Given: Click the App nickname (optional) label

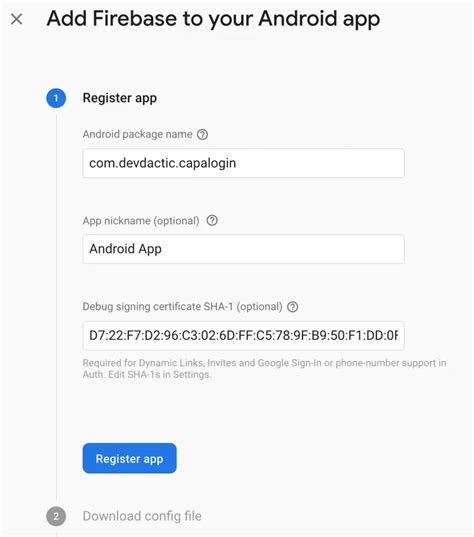Looking at the screenshot, I should 141,221.
